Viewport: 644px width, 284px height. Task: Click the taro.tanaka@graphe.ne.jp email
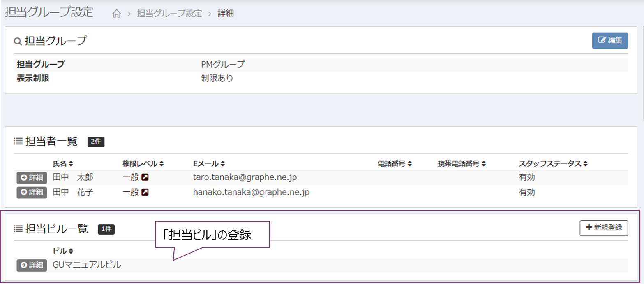click(245, 177)
